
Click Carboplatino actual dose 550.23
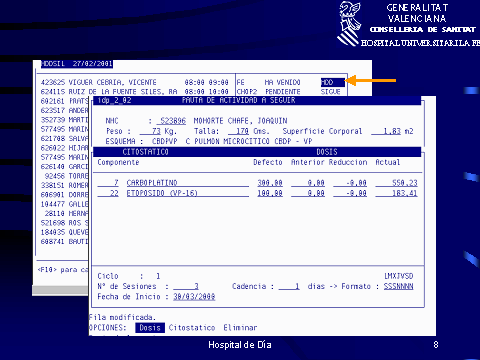tap(396, 183)
